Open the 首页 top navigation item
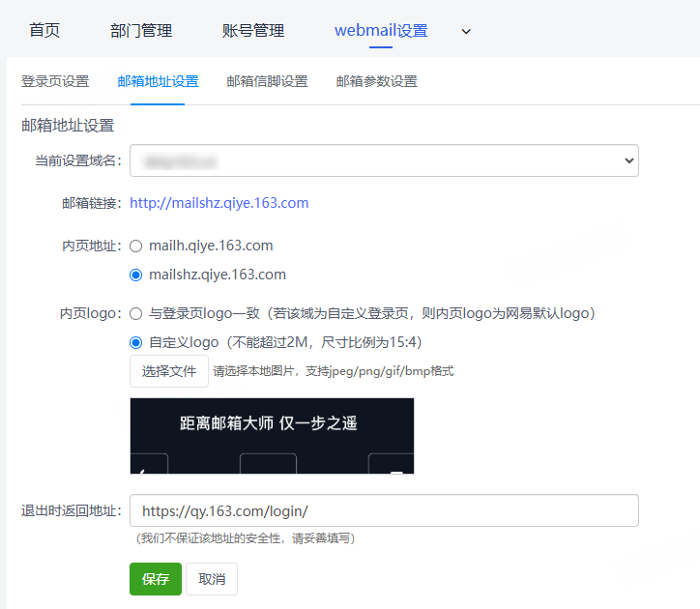 pos(44,30)
